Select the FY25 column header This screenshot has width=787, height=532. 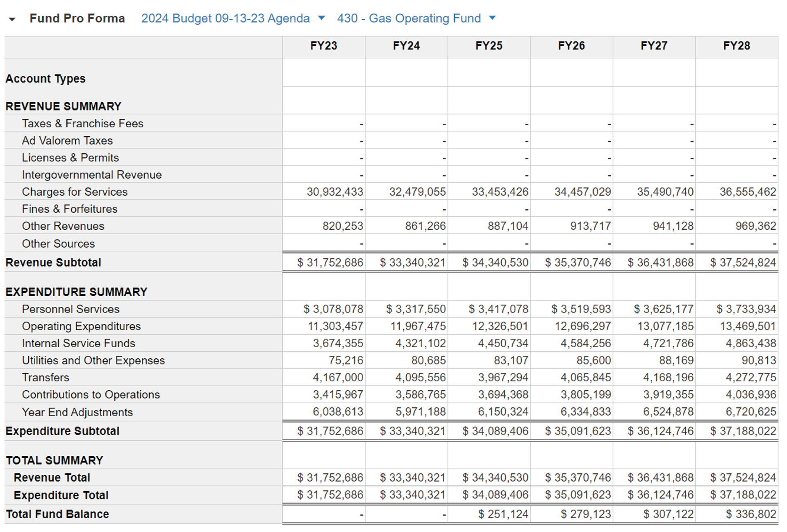click(489, 46)
